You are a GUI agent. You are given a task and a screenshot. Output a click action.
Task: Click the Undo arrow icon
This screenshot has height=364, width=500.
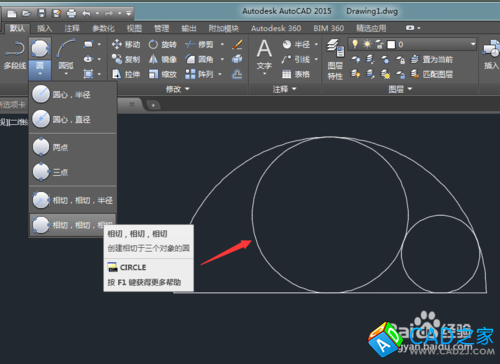[86, 14]
